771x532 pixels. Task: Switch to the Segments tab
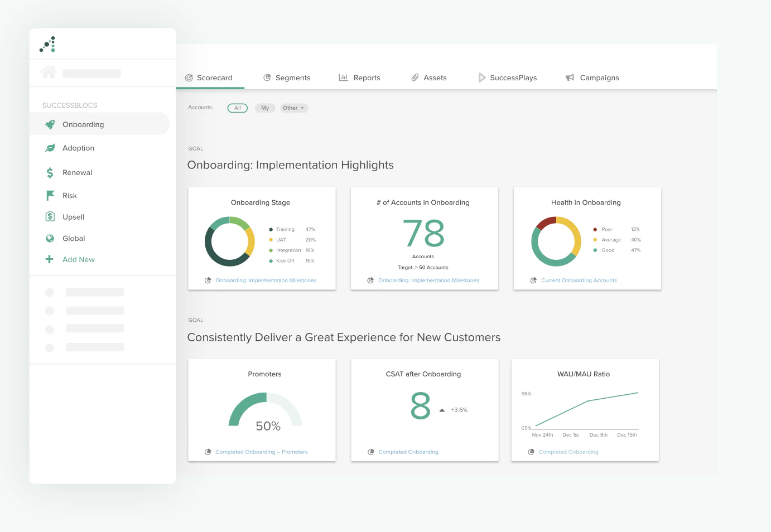click(287, 78)
